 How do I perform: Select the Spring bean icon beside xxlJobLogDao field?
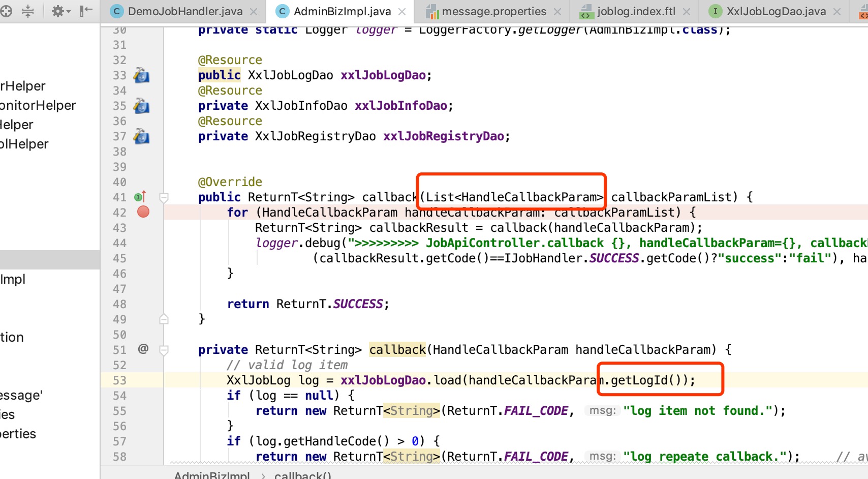[141, 75]
